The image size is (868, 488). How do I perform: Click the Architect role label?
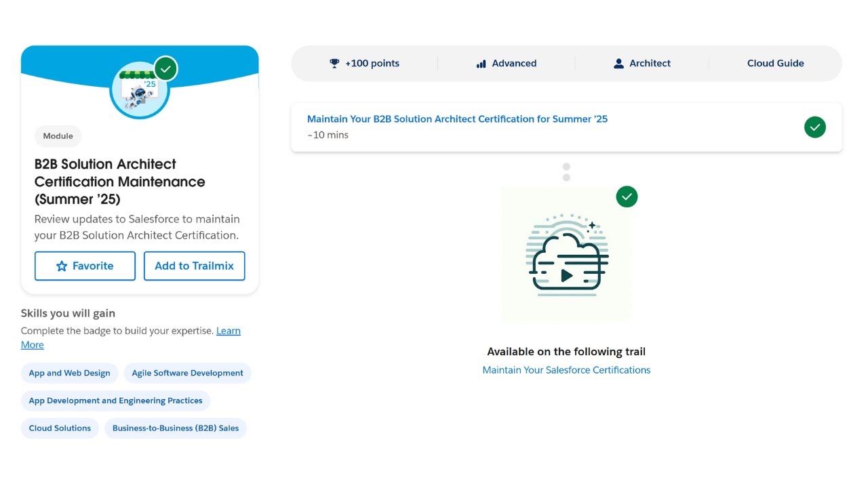coord(650,63)
